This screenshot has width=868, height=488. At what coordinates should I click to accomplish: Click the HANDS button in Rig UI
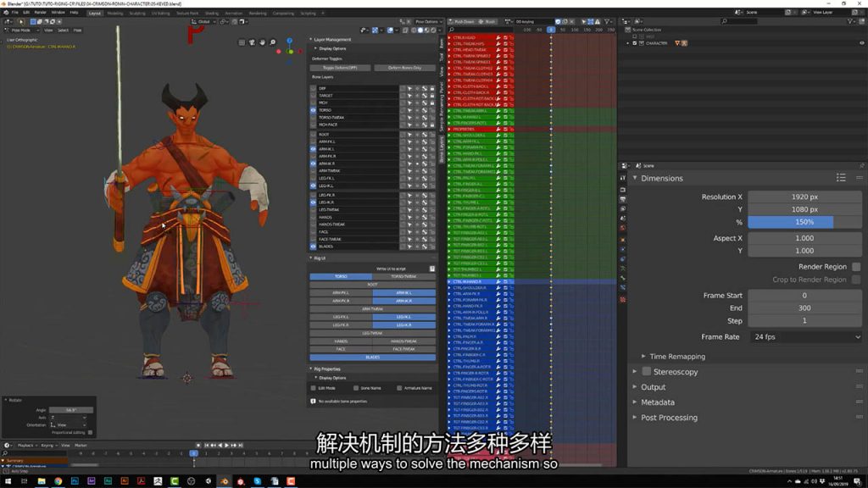click(x=341, y=341)
